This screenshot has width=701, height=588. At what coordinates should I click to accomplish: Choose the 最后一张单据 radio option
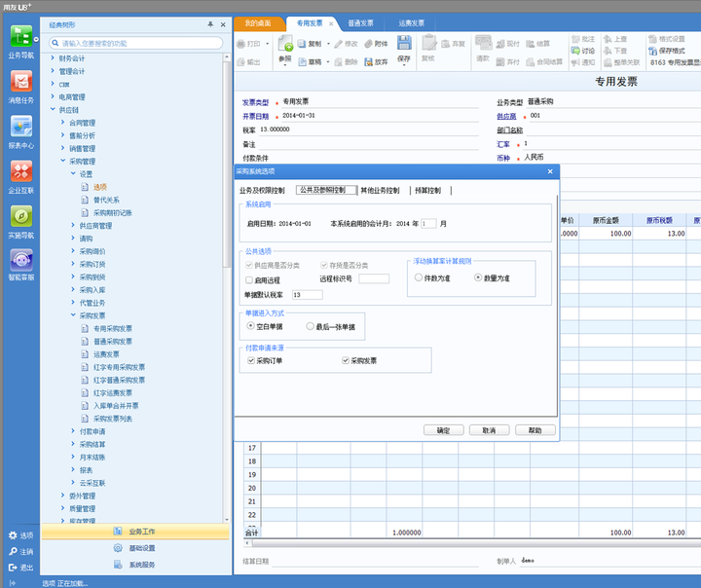click(x=311, y=326)
